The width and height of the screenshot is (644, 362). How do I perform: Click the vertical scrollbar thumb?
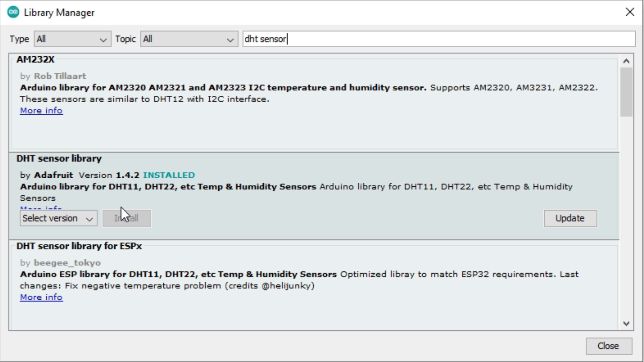(626, 92)
